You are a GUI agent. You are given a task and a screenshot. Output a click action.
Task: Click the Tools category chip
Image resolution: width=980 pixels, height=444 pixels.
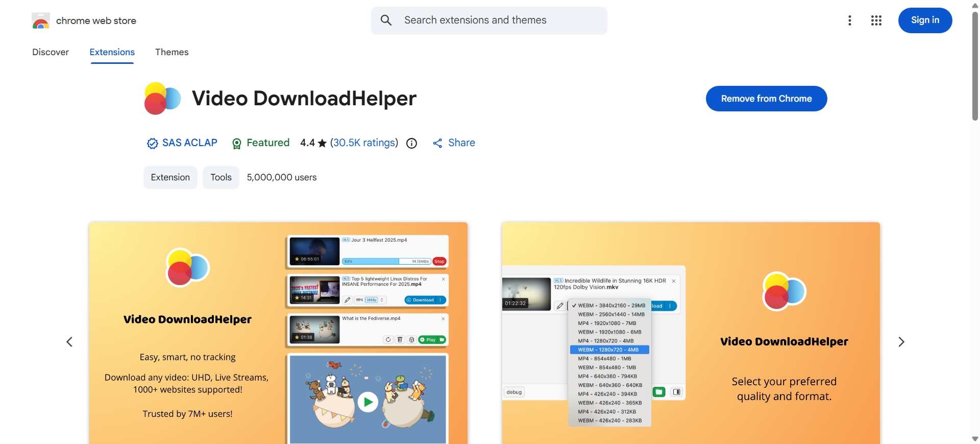[221, 177]
